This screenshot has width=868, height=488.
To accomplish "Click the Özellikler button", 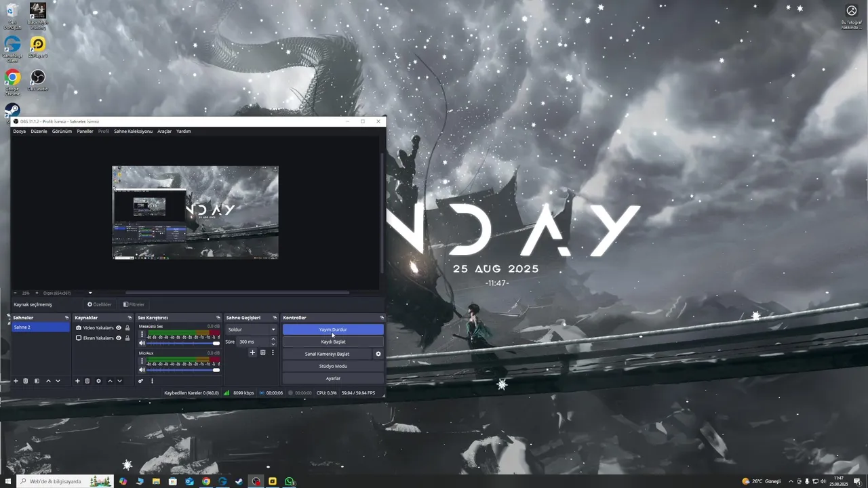I will pyautogui.click(x=99, y=304).
